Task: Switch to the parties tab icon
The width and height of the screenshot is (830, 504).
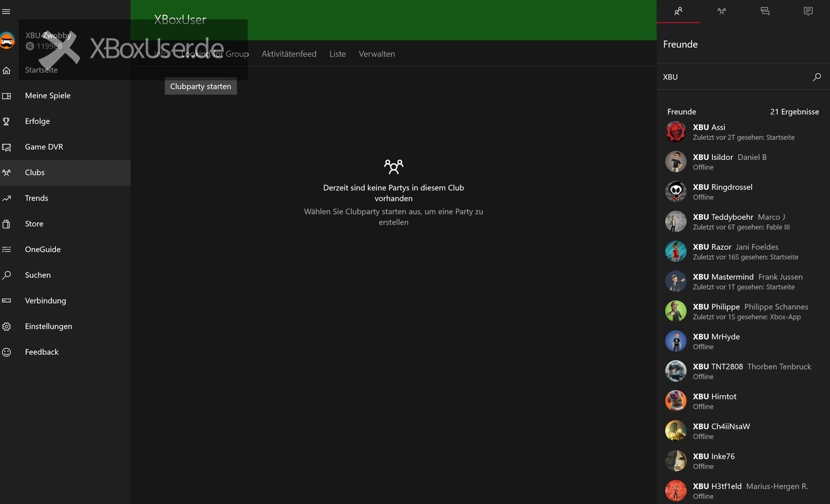Action: click(722, 11)
